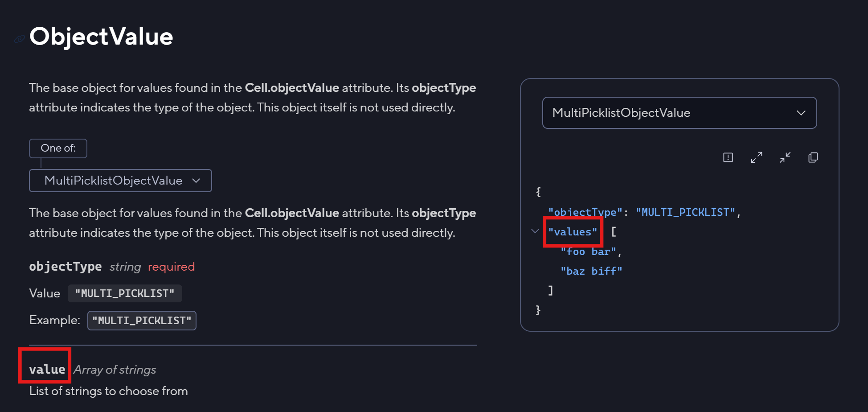Open the MultiPicklistObjectValue dropdown under One of
Screen dimensions: 868x412
click(120, 181)
